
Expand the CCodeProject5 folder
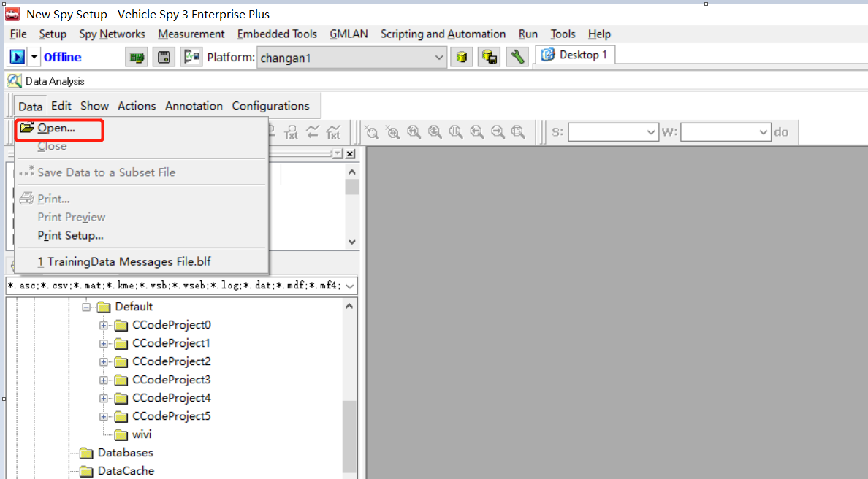coord(104,416)
